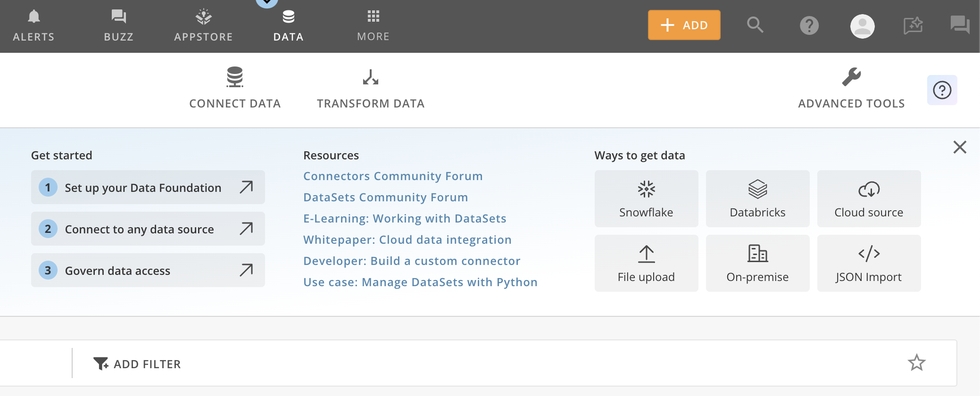This screenshot has width=980, height=396.
Task: Select the Connect Data tab
Action: [x=235, y=88]
